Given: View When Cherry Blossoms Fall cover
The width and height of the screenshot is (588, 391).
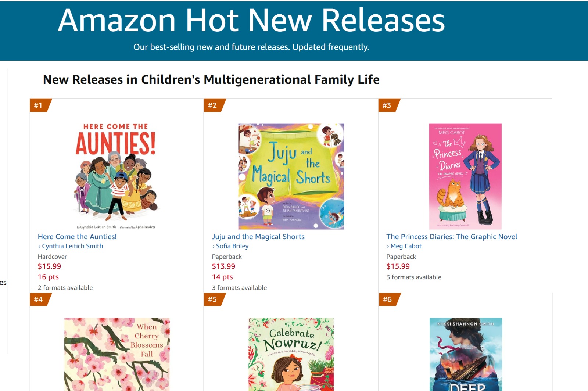Looking at the screenshot, I should 117,354.
